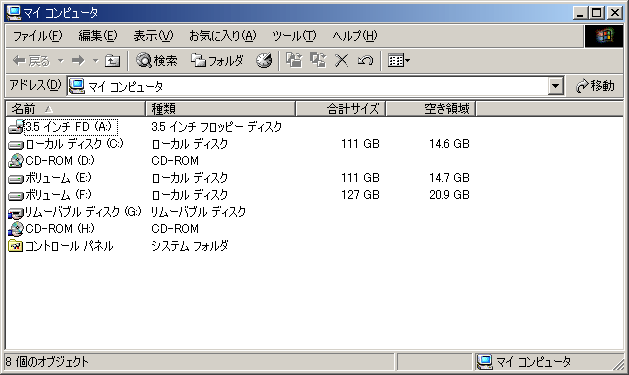The image size is (629, 375).
Task: Open the Tools (ツール) menu
Action: point(294,36)
